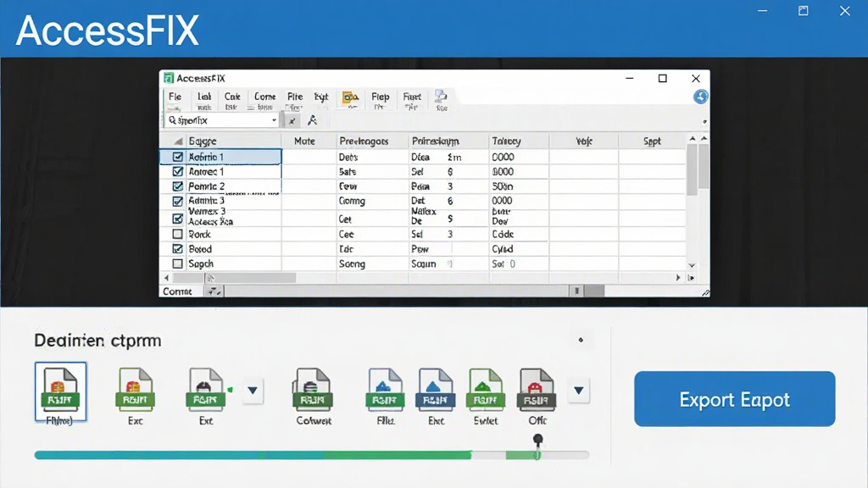Screen dimensions: 868x488
Task: Pick the export icon with blue label band
Action: 435,390
